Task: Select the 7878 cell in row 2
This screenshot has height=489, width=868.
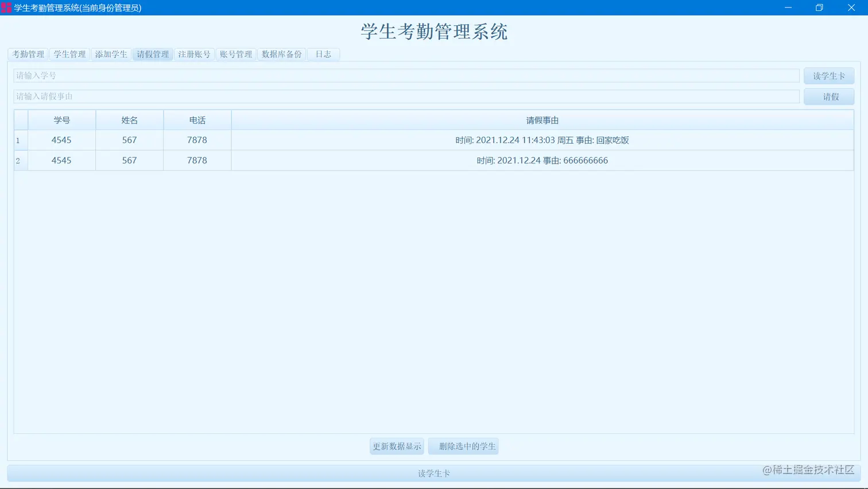Action: tap(197, 160)
